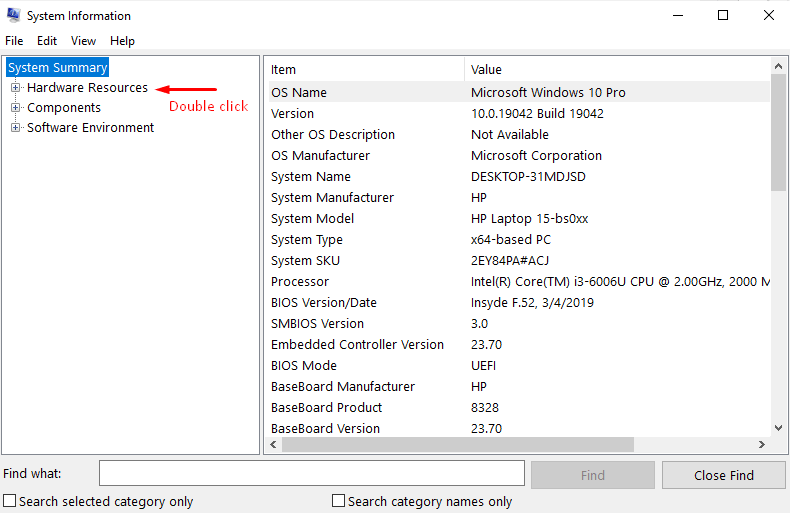790x513 pixels.
Task: Maximize the System Information window
Action: pyautogui.click(x=723, y=15)
